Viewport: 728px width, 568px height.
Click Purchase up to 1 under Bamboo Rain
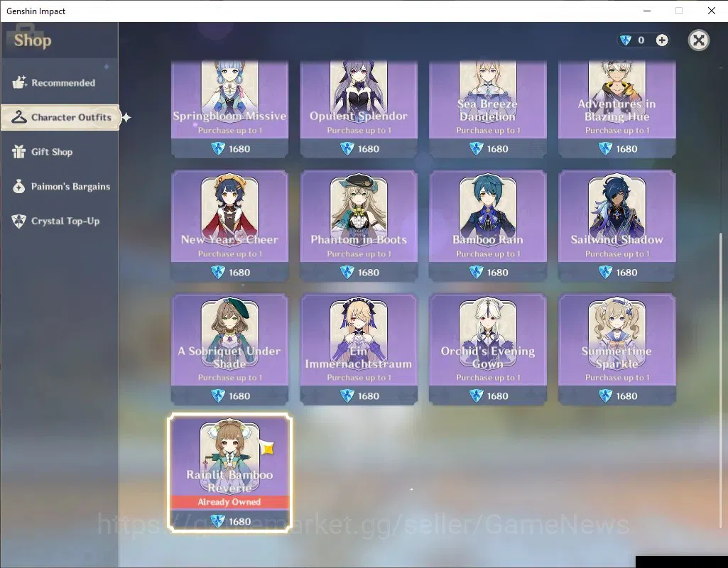click(x=488, y=254)
